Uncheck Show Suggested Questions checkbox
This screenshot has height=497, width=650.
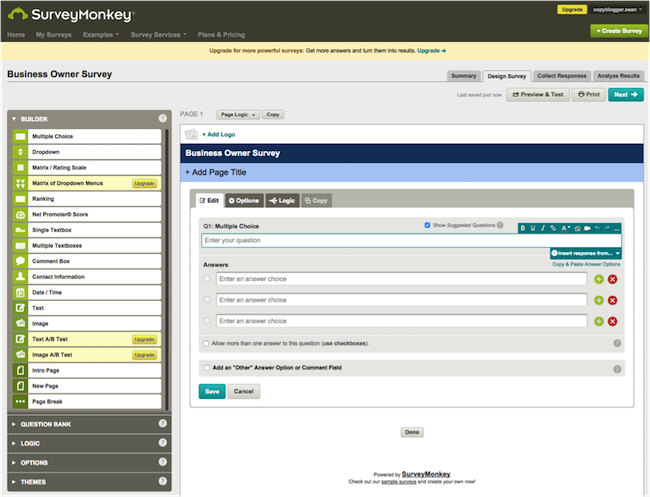coord(428,225)
